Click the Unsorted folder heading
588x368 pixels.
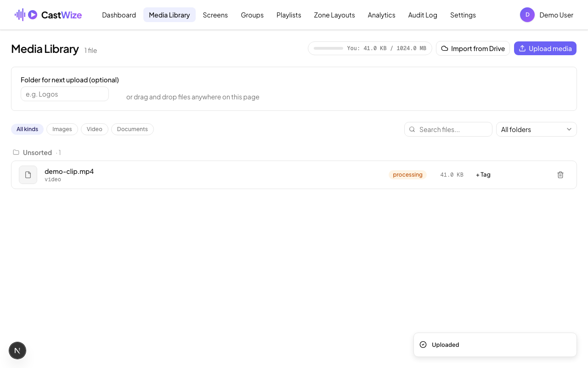click(37, 152)
